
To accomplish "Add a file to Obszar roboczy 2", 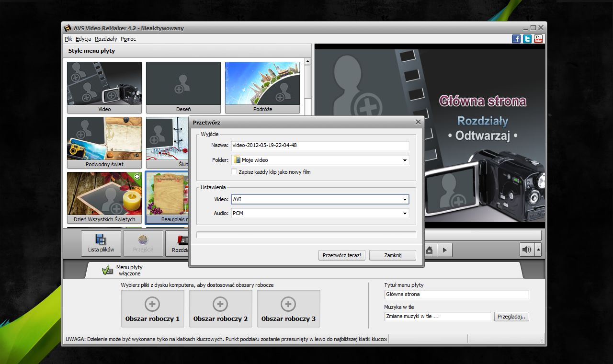I will point(220,308).
